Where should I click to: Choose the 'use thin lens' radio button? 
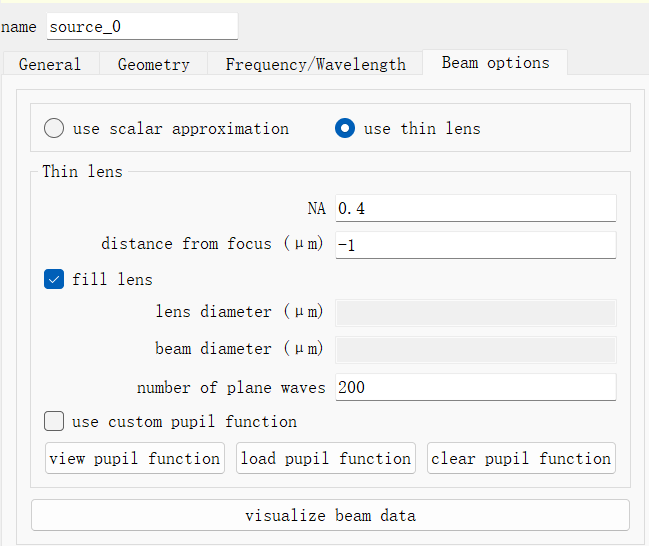[345, 129]
